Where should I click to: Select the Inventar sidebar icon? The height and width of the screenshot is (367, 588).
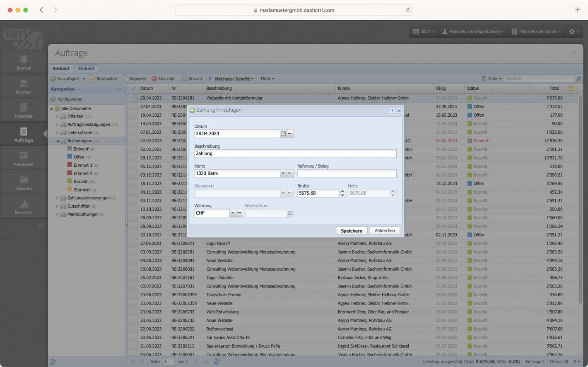click(23, 109)
